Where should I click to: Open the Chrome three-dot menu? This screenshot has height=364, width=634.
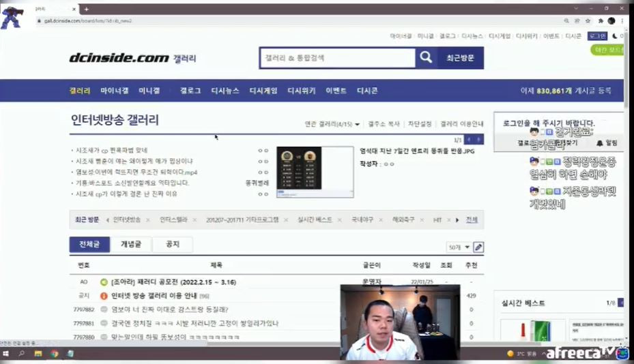pyautogui.click(x=622, y=20)
